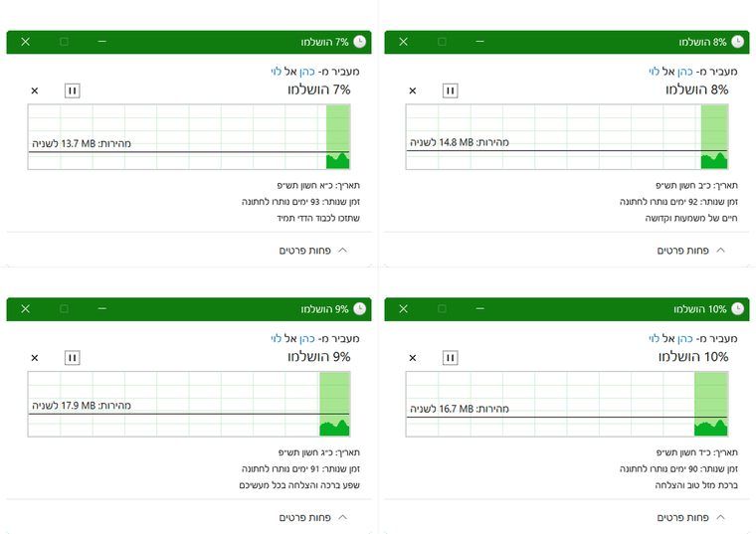The width and height of the screenshot is (756, 534).
Task: Cancel the 10% transfer with X icon
Action: (413, 357)
